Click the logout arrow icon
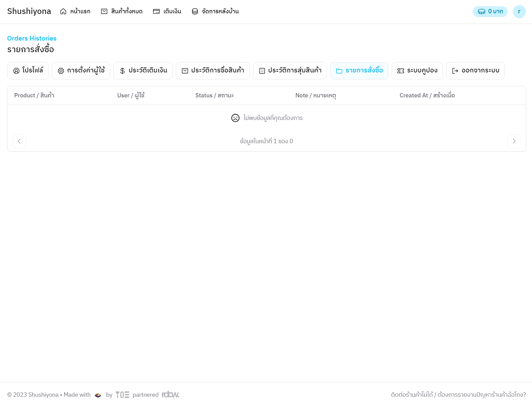532x407 pixels. [455, 71]
